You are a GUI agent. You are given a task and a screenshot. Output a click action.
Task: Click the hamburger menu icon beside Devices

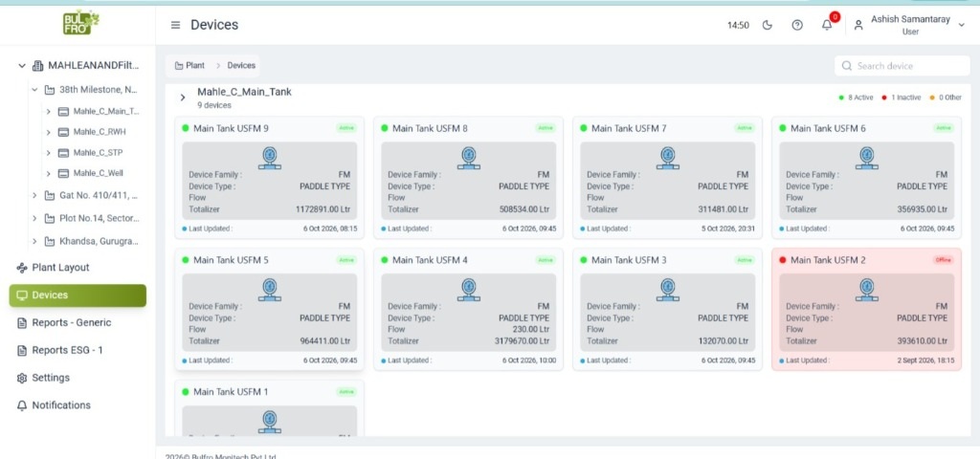click(176, 25)
